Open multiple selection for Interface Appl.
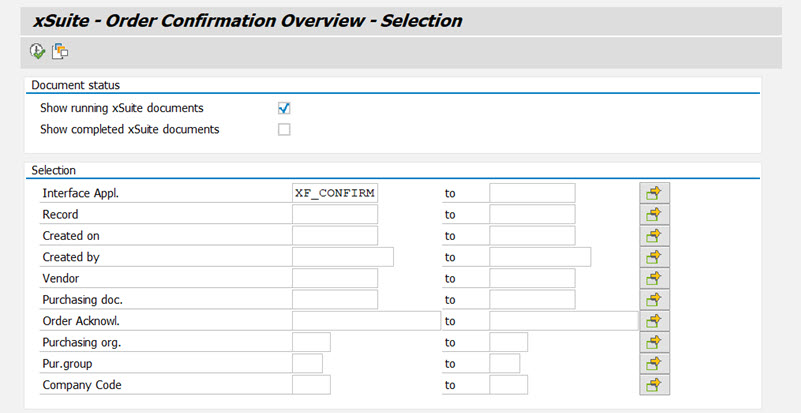The width and height of the screenshot is (801, 413). (x=654, y=193)
